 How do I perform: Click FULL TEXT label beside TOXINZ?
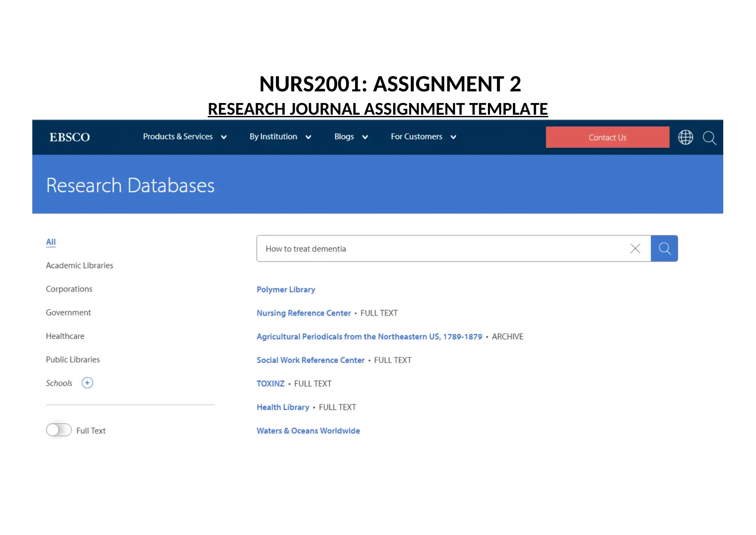coord(313,384)
